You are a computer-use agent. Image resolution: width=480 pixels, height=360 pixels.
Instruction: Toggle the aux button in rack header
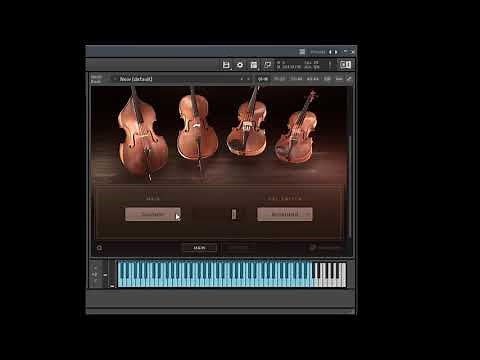tap(339, 79)
